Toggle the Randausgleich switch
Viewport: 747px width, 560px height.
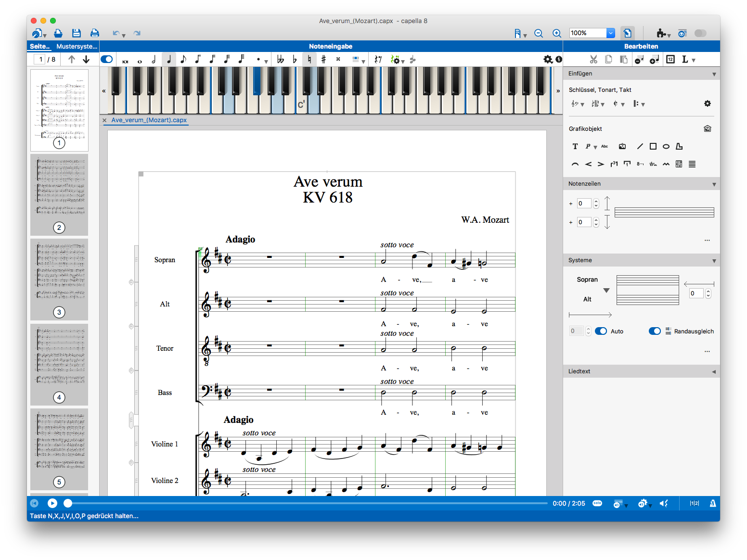655,331
